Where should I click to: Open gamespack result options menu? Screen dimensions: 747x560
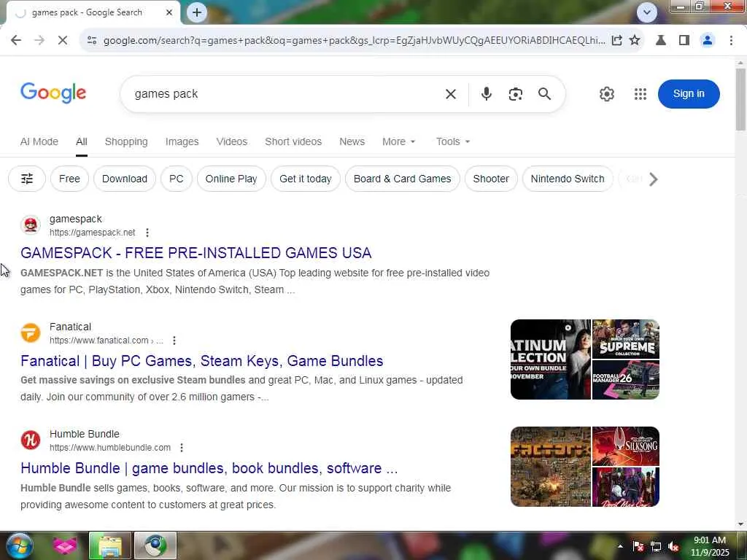tap(147, 233)
